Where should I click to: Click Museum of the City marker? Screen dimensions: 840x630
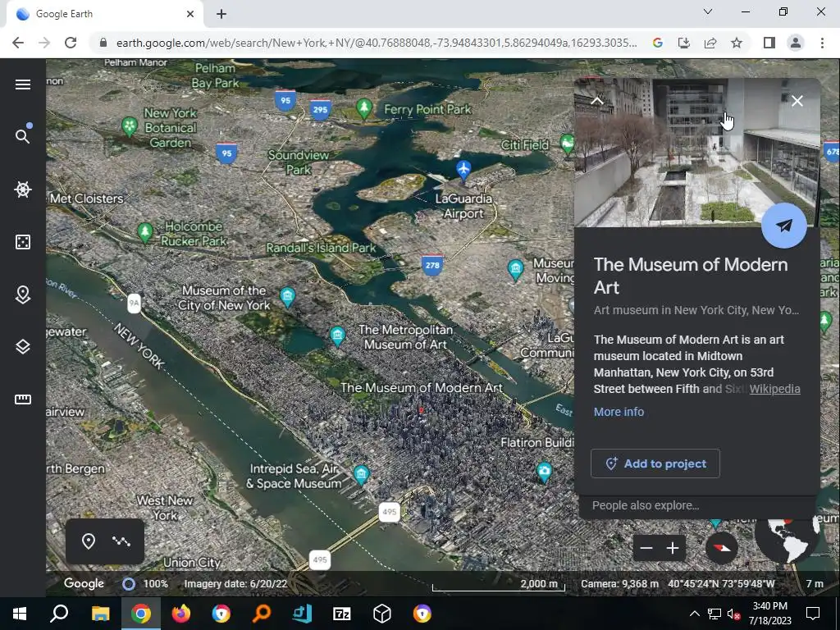[x=288, y=297]
